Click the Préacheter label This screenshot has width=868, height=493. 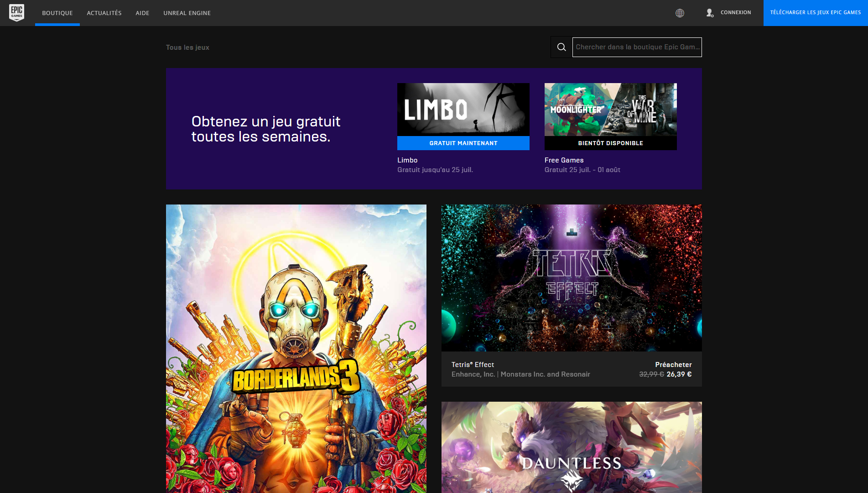point(673,365)
